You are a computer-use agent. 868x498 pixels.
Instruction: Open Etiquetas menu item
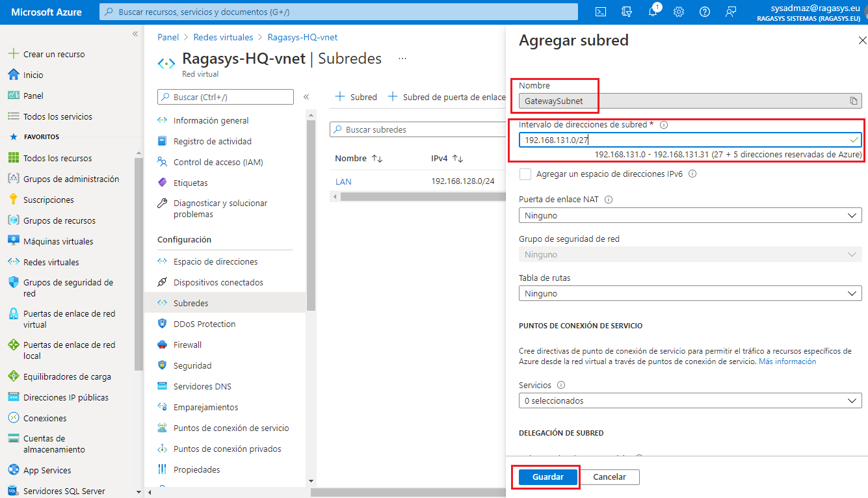(x=191, y=183)
